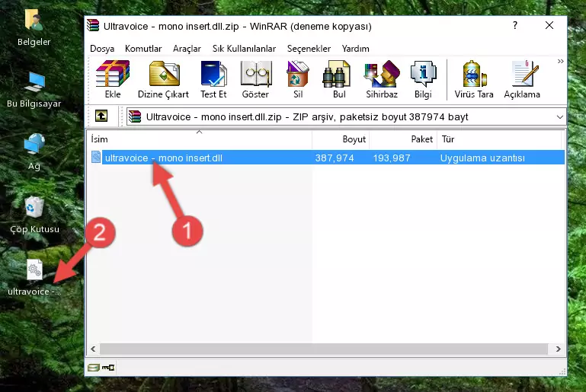Viewport: 586px width, 392px height.
Task: Click the DLL file icon in the list
Action: click(96, 157)
